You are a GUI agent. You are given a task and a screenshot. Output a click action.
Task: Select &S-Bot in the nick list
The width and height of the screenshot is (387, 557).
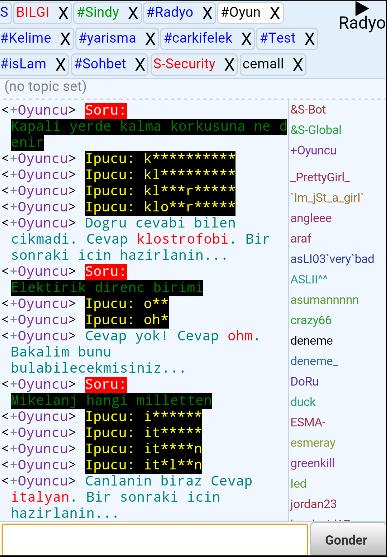308,109
